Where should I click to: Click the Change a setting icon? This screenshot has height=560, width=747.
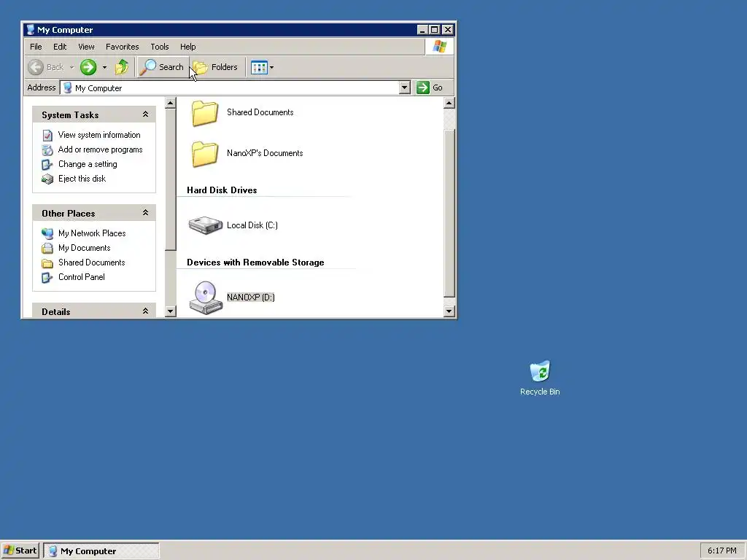(47, 164)
